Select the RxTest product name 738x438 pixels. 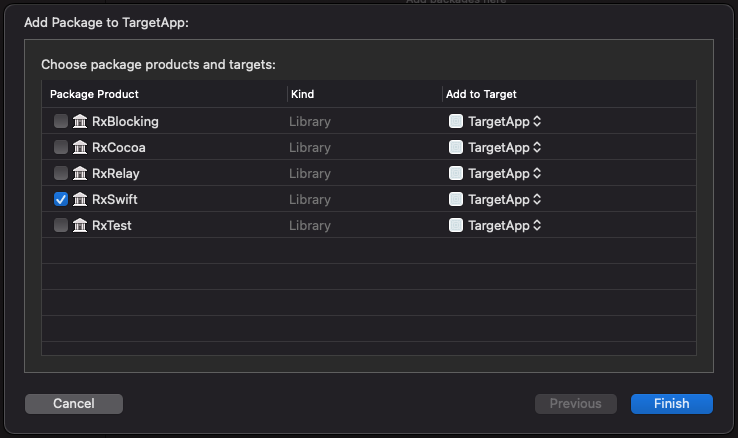(112, 225)
